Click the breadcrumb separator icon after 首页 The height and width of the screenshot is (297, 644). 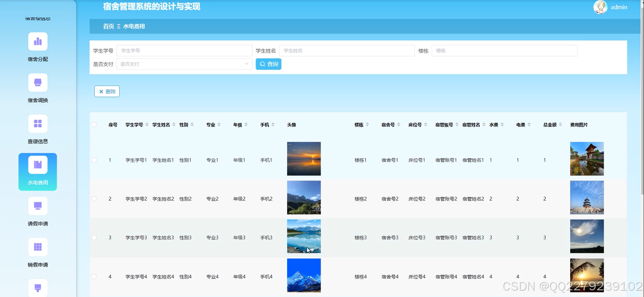coord(118,27)
